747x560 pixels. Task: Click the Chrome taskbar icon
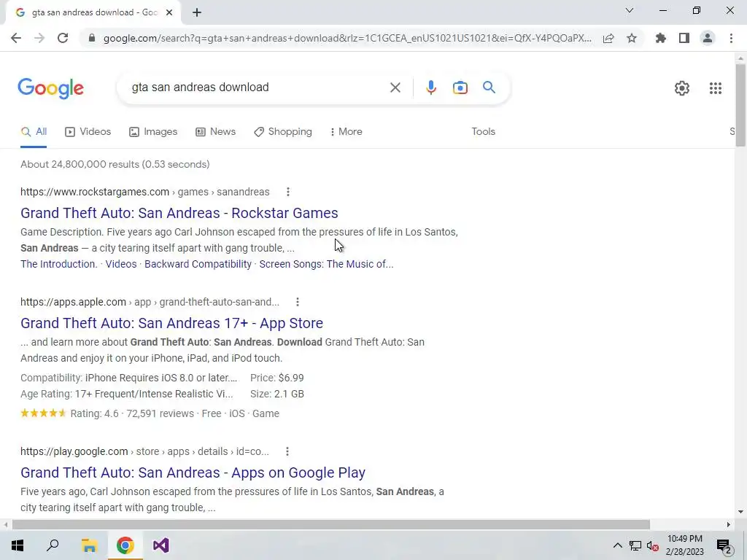pyautogui.click(x=125, y=545)
